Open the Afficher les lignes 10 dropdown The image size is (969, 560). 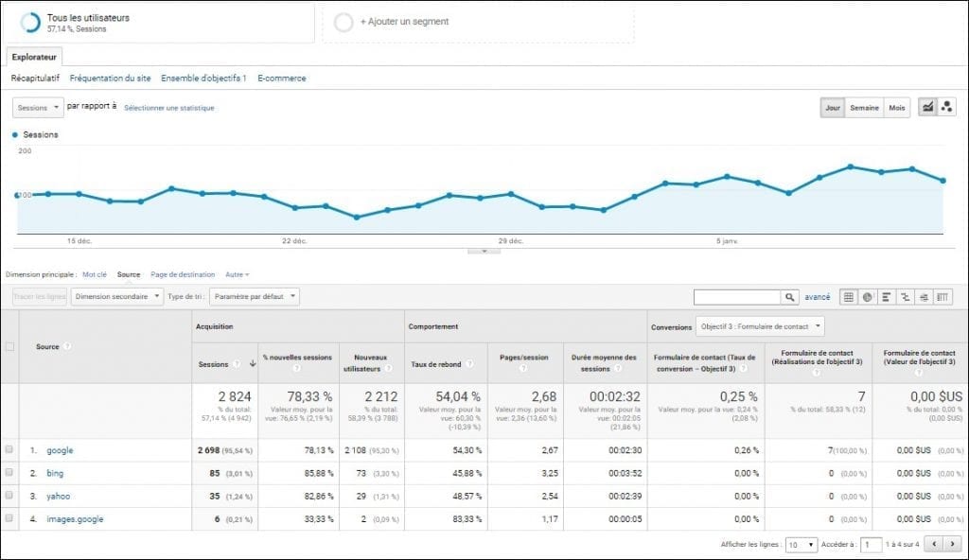[x=802, y=545]
